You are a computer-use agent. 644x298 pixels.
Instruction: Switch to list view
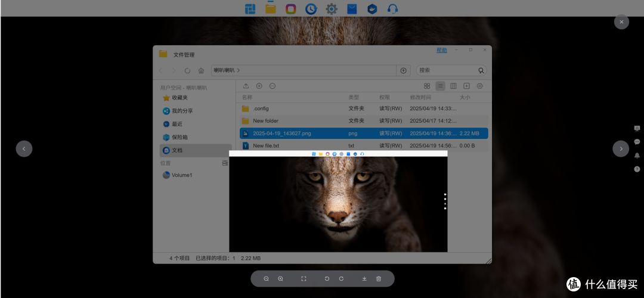[x=440, y=86]
